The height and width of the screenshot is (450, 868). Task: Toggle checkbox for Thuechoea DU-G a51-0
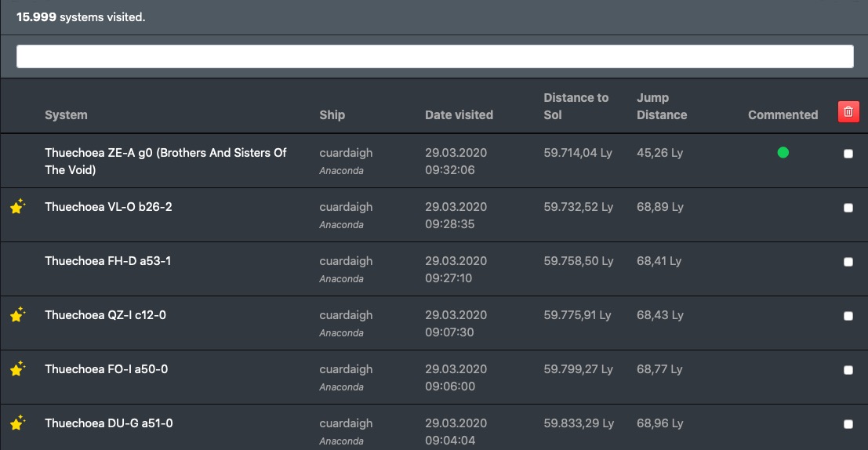pyautogui.click(x=848, y=424)
